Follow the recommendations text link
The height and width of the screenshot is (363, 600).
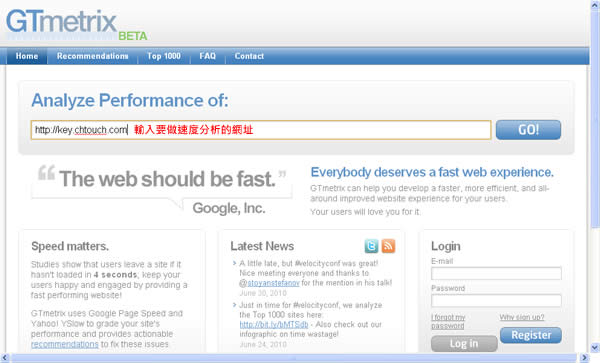[65, 344]
